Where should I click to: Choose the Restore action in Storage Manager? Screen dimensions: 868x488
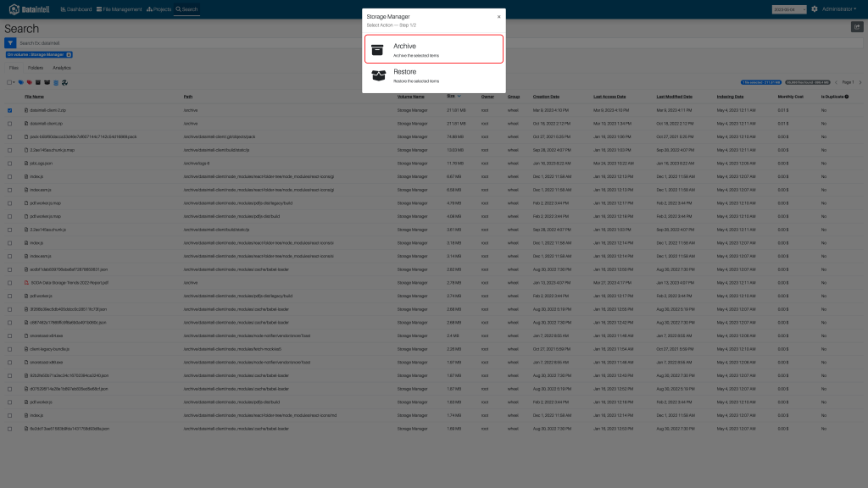tap(433, 75)
